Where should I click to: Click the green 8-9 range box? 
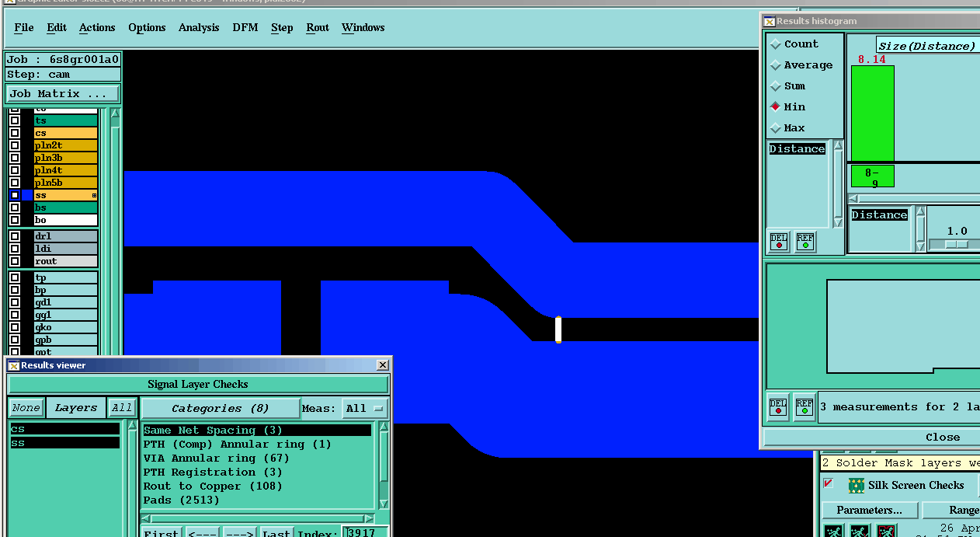tap(873, 176)
